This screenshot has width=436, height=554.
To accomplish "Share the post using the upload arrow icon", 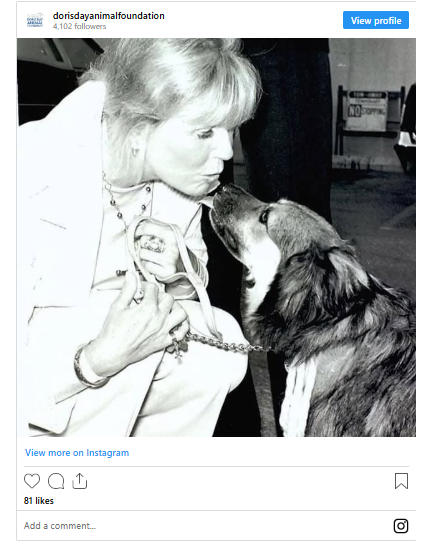I will pyautogui.click(x=80, y=481).
